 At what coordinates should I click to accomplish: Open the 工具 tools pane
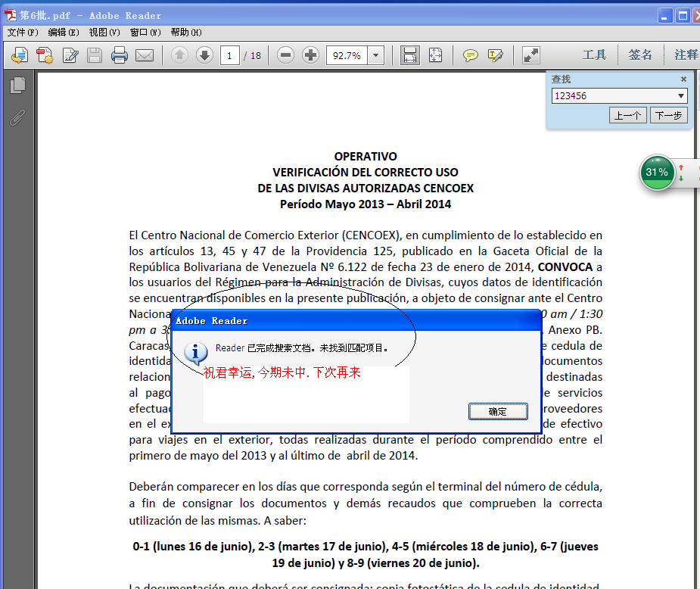tap(594, 55)
